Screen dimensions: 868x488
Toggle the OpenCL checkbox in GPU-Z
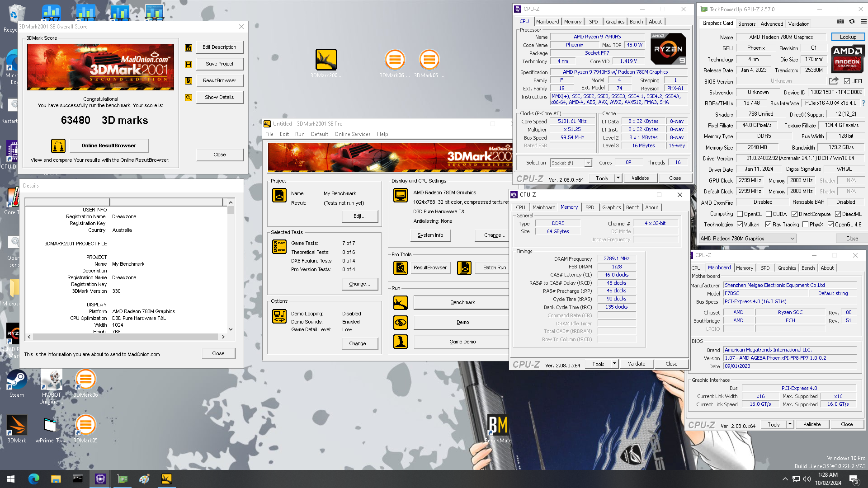click(x=740, y=214)
